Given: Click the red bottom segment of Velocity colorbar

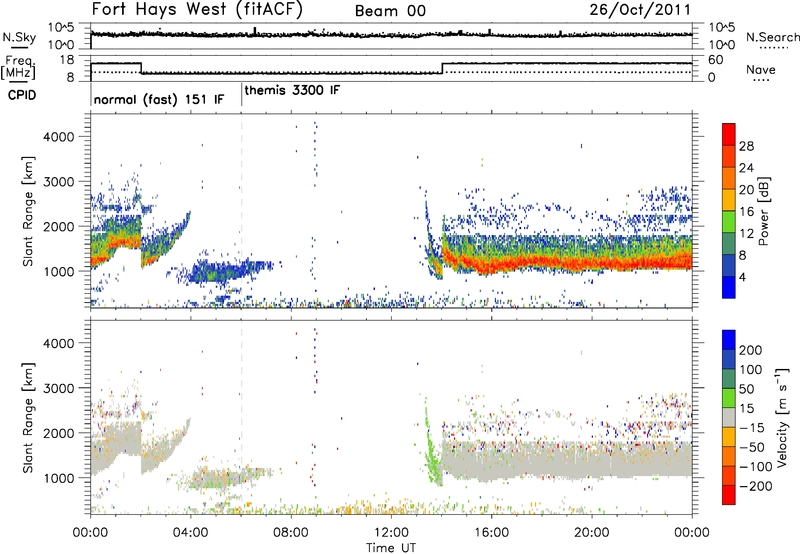Looking at the screenshot, I should 729,495.
